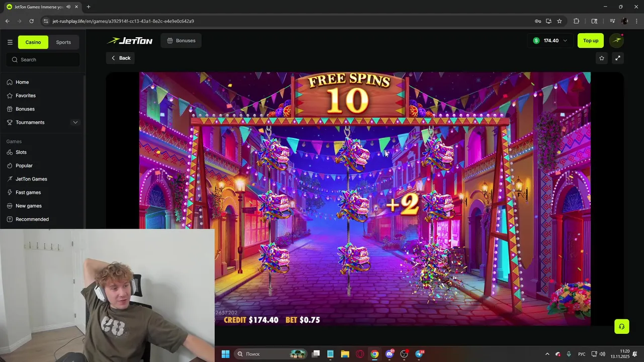Focus the sidebar Search field

[x=43, y=59]
